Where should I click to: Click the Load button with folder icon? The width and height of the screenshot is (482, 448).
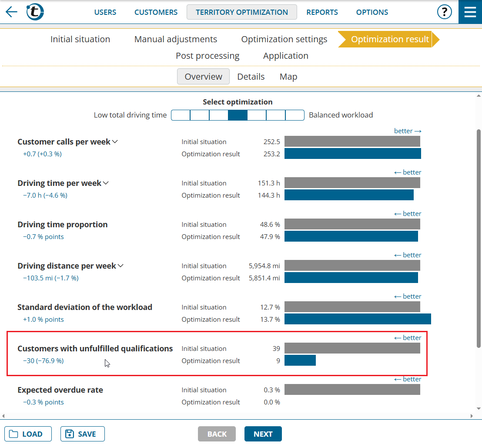point(28,434)
